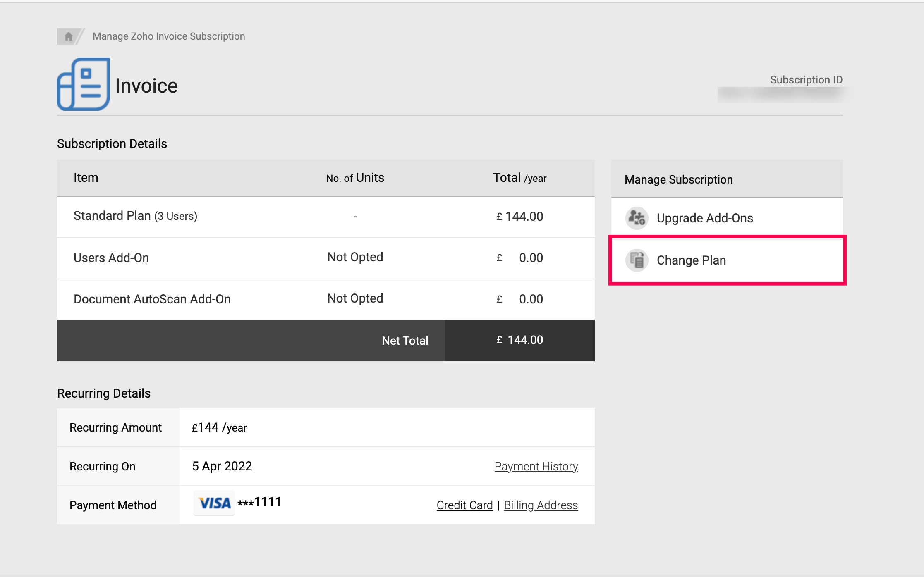Screen dimensions: 924x577
Task: Click the Users Add-On row label
Action: (x=111, y=258)
